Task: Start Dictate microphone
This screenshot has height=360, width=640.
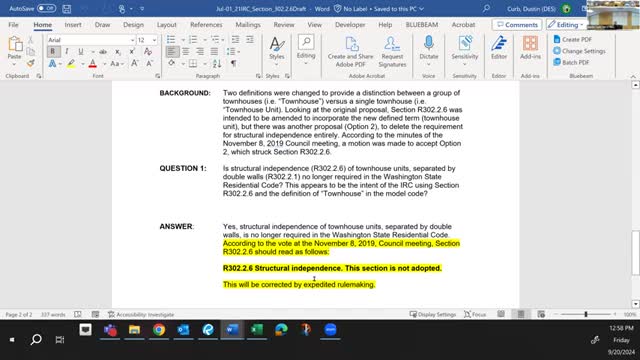Action: (429, 51)
